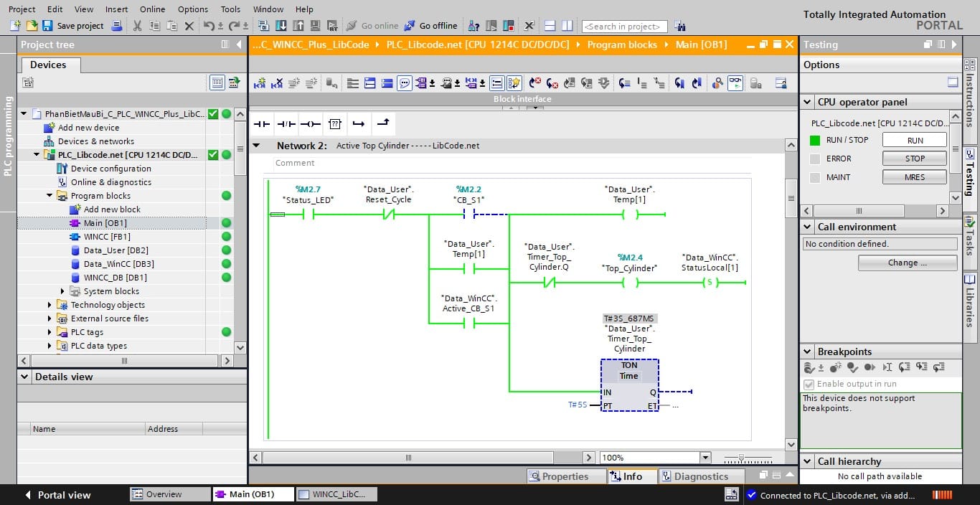Click the Change ... button

[x=907, y=263]
